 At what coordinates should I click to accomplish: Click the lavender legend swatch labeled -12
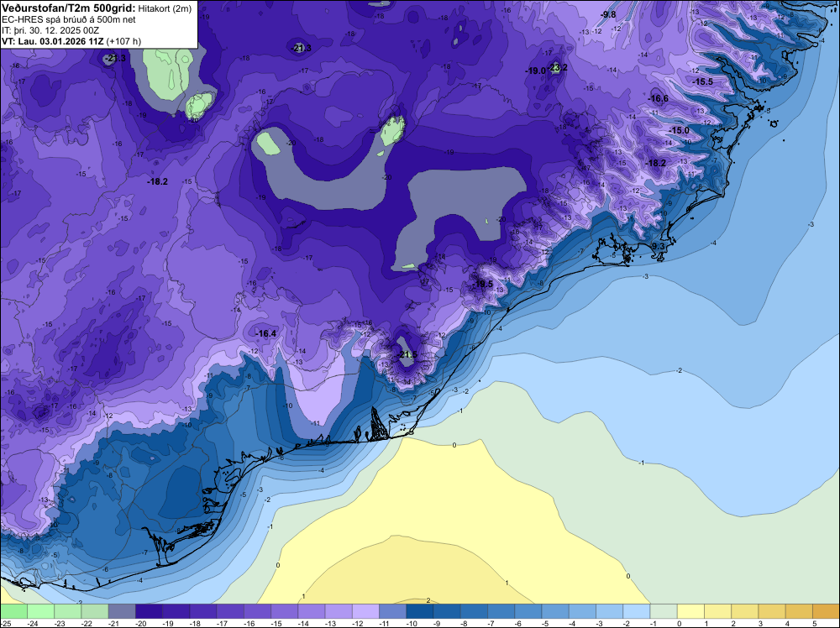[365, 611]
